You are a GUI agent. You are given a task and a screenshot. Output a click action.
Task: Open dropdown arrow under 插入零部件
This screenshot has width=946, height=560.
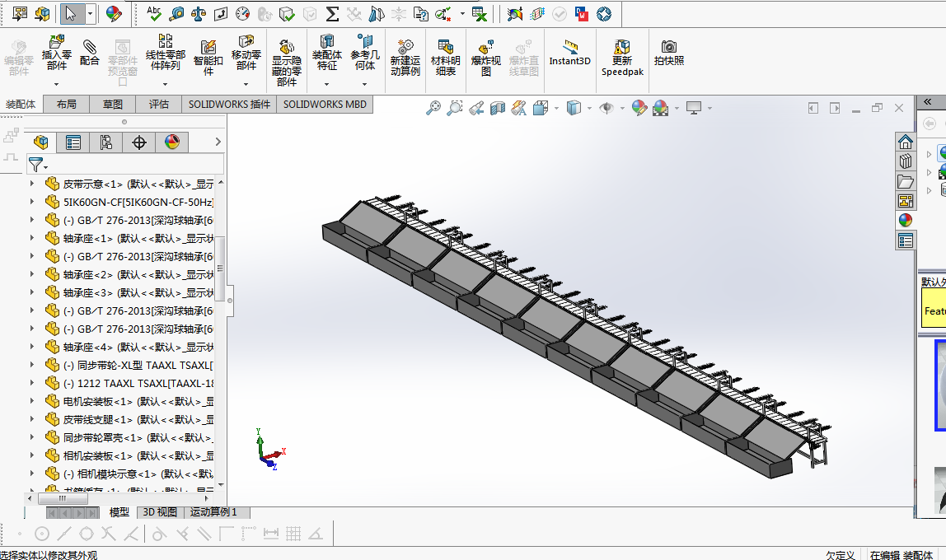[56, 84]
